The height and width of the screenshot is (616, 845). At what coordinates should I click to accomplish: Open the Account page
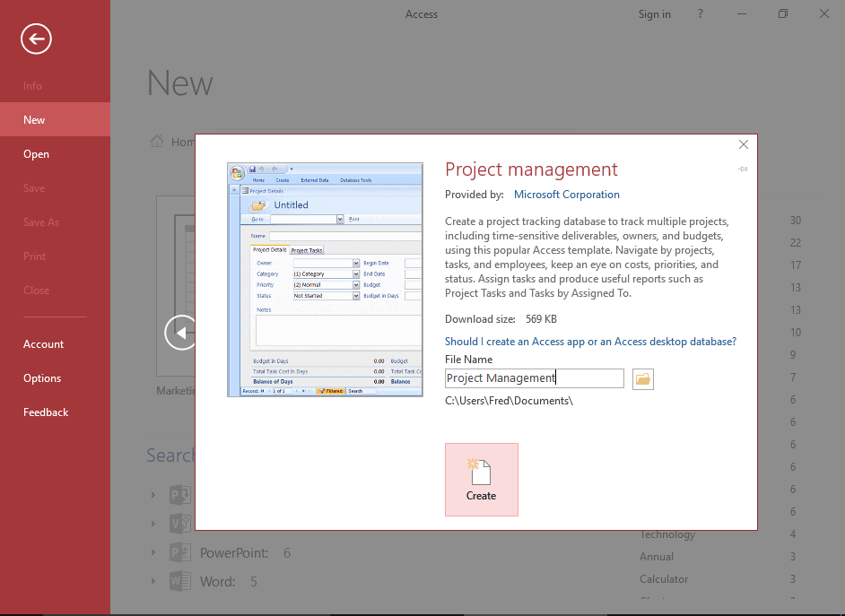[55, 344]
